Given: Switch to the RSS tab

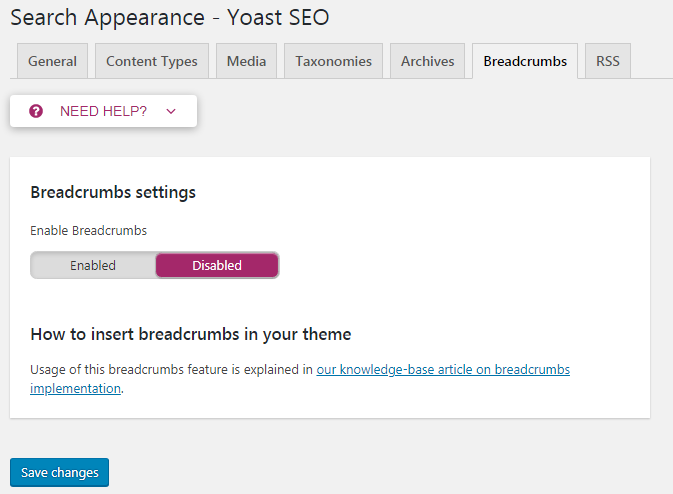Looking at the screenshot, I should point(607,61).
